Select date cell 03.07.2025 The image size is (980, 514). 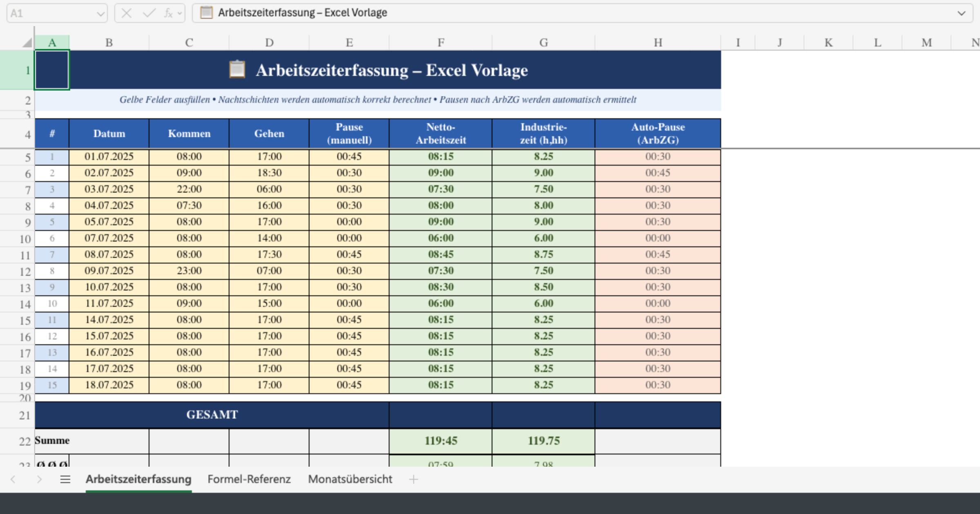[x=109, y=189]
